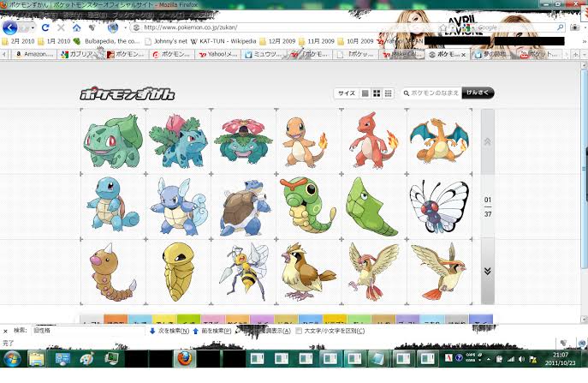Screen dimensions: 588x383
Task: Select the small nine-tile grid size icon
Action: [388, 93]
